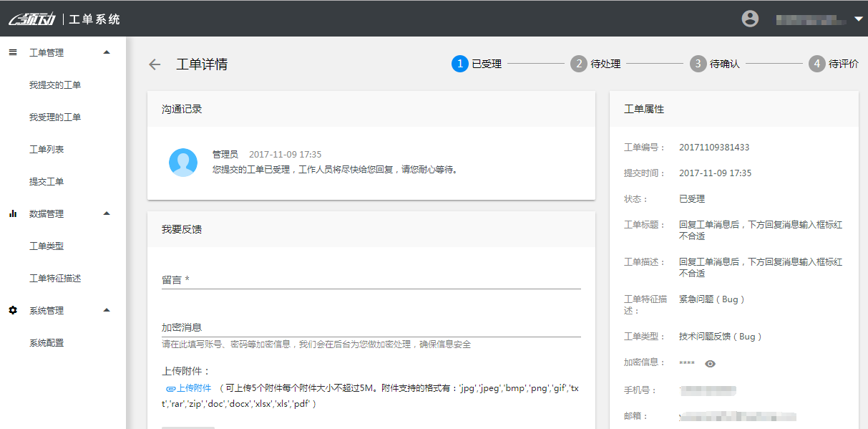868x429 pixels.
Task: Open 我提交的工单 in sidebar
Action: [55, 85]
